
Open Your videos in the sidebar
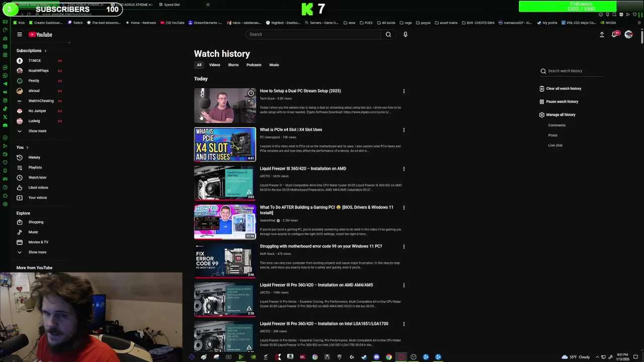(38, 198)
